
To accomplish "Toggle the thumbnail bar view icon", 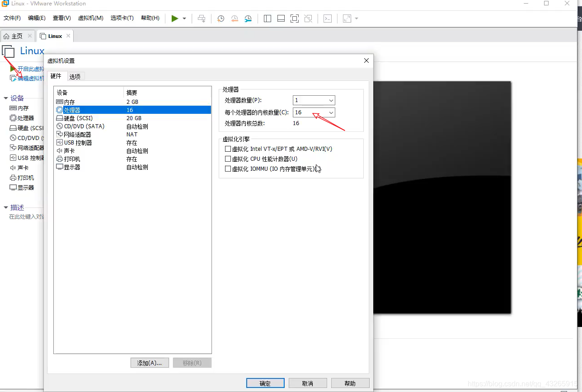I will click(x=281, y=19).
